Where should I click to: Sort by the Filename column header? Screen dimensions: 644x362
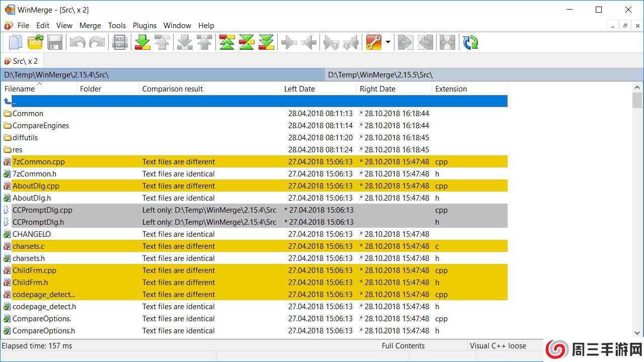[39, 88]
